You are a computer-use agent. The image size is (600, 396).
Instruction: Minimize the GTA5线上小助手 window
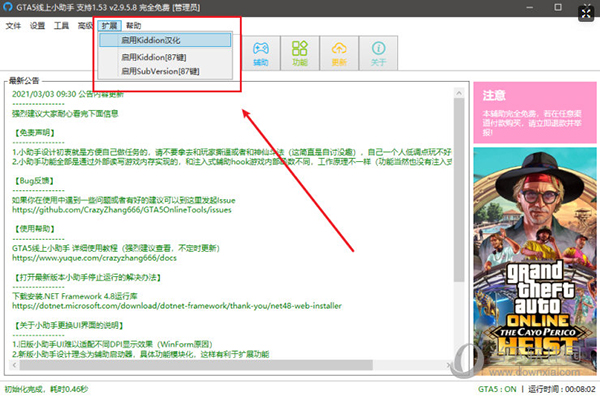[530, 7]
